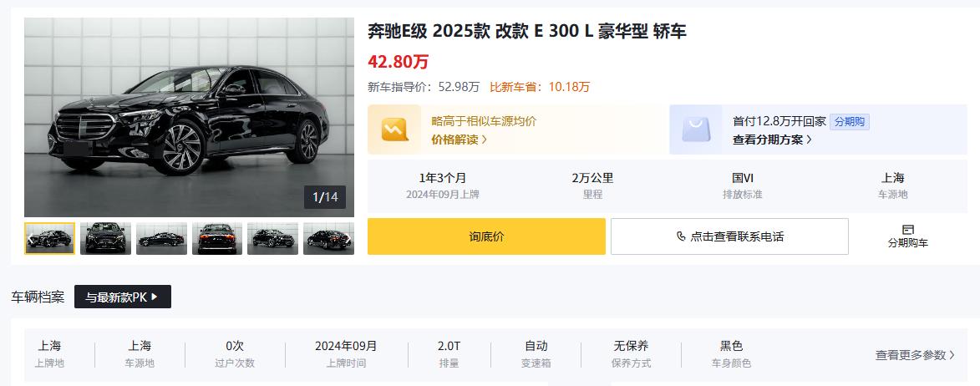
Task: Open the 与最新款PK comparison
Action: 122,297
